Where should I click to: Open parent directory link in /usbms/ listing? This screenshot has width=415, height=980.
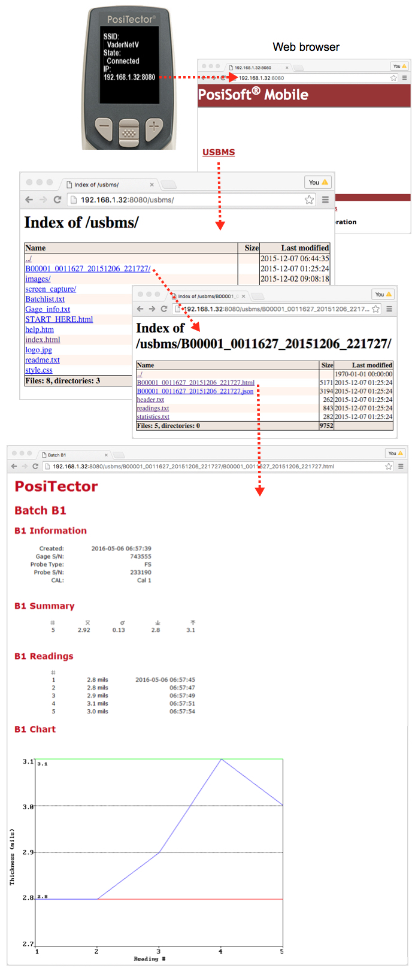coord(28,259)
